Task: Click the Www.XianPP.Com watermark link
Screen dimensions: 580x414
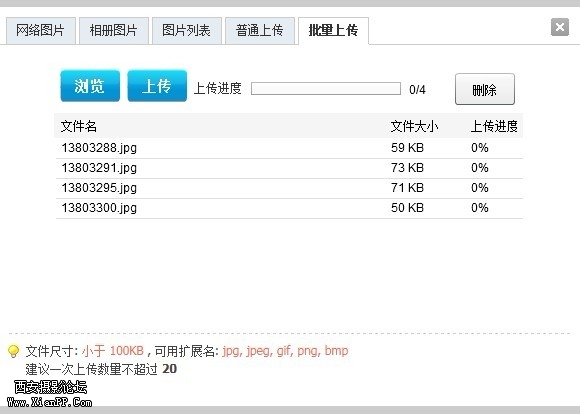Action: click(x=49, y=402)
